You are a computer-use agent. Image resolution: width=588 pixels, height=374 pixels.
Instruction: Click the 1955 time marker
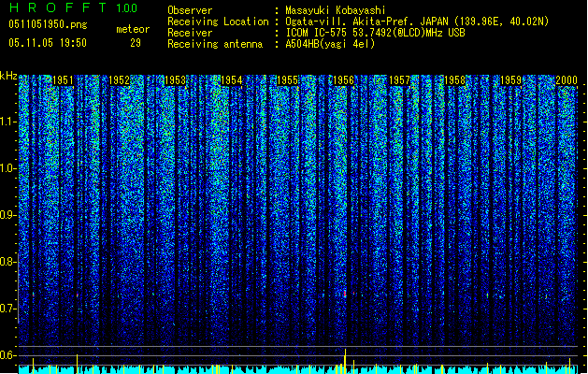(287, 80)
